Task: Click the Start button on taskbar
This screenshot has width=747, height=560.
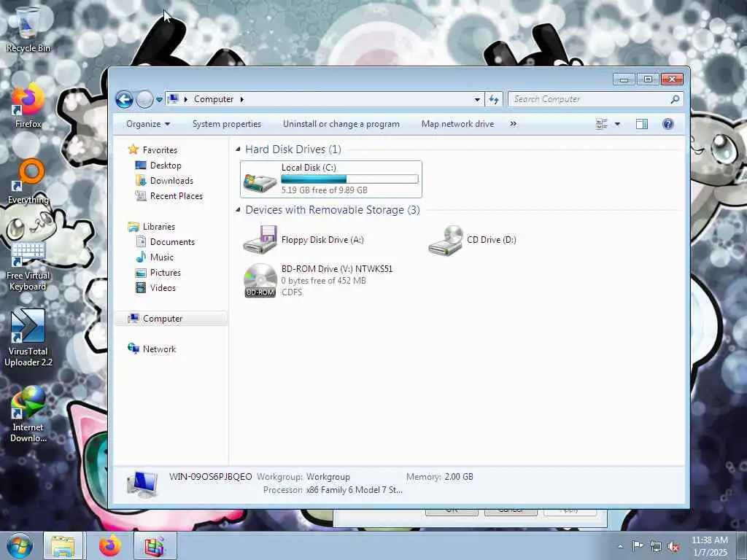Action: (x=20, y=545)
